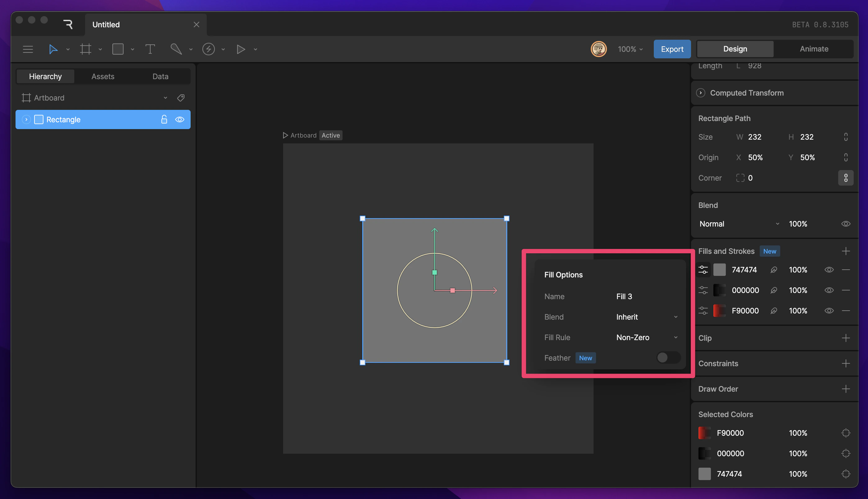Open fill options for F90000 fill

[703, 311]
